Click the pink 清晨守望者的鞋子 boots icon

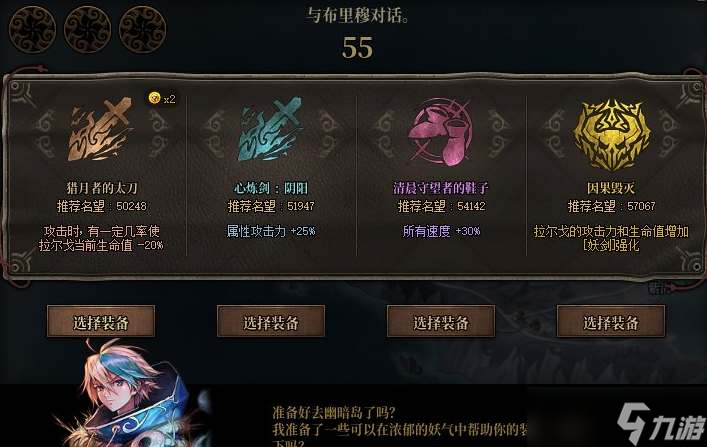point(440,131)
